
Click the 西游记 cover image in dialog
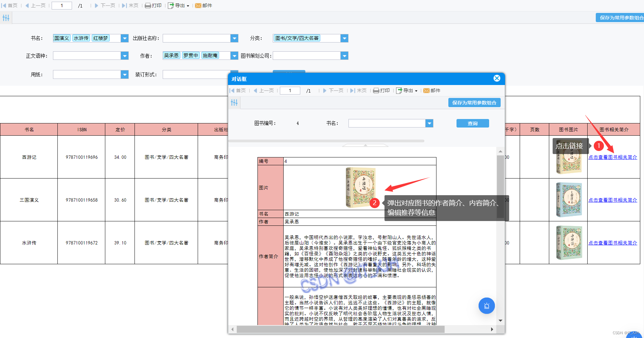(x=360, y=187)
